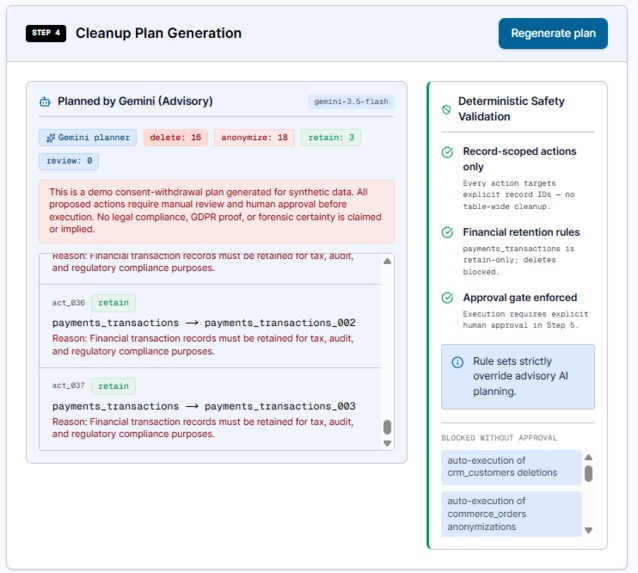This screenshot has width=638, height=573.
Task: Click the act_037 action ID
Action: 68,386
